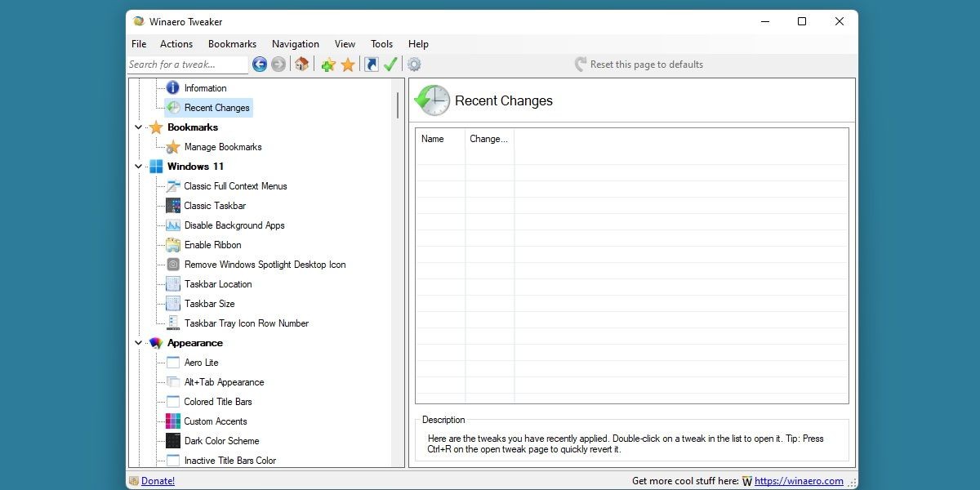
Task: Click the Recent Changes clock icon in tree
Action: tap(173, 107)
